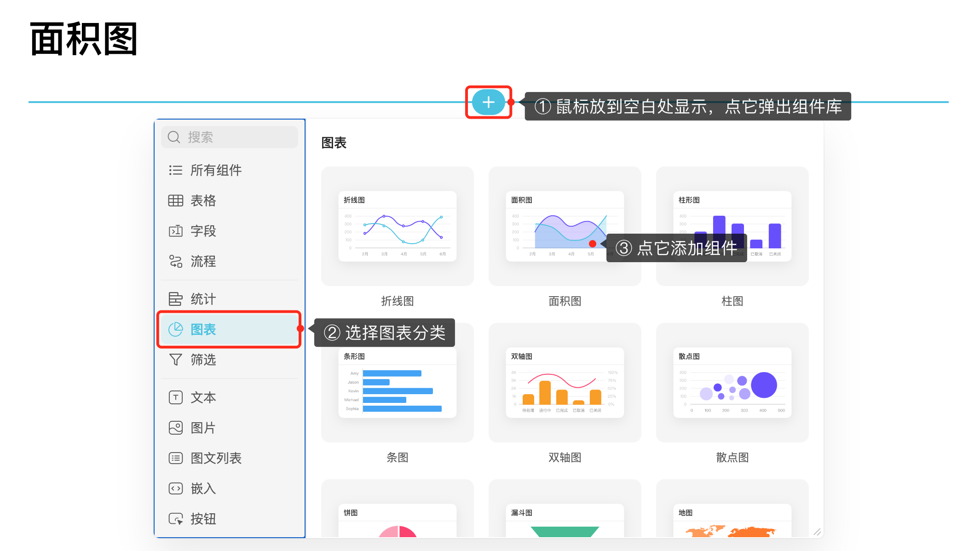Add the 柱形图 column chart thumbnail
The height and width of the screenshot is (551, 980).
(732, 226)
